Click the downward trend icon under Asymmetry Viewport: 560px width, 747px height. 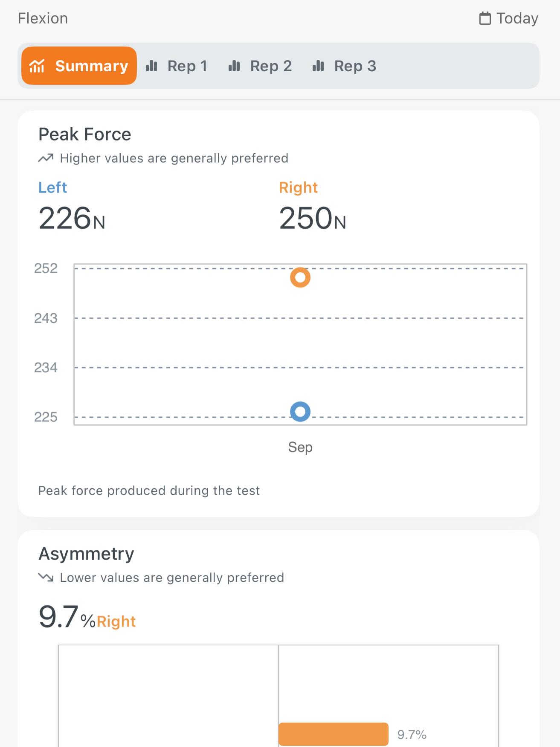point(46,578)
